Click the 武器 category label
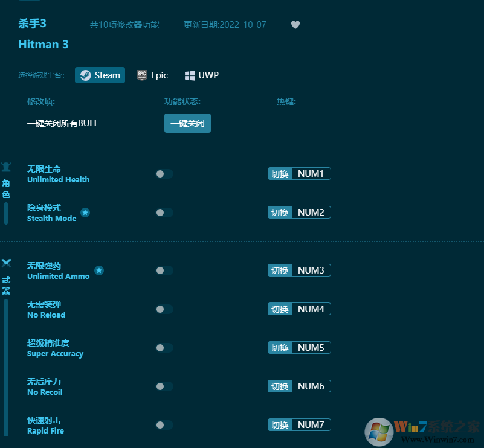Screen dimensions: 484x448 point(6,285)
